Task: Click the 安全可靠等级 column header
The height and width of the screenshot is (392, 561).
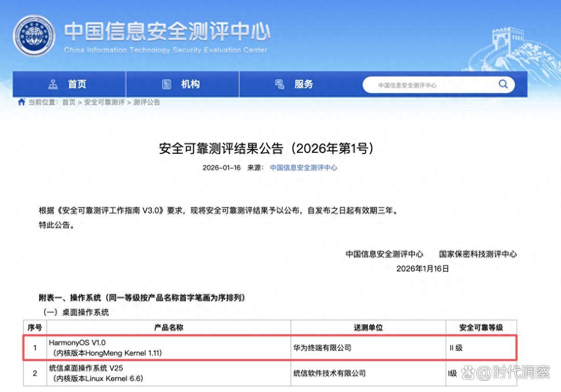Action: tap(481, 328)
